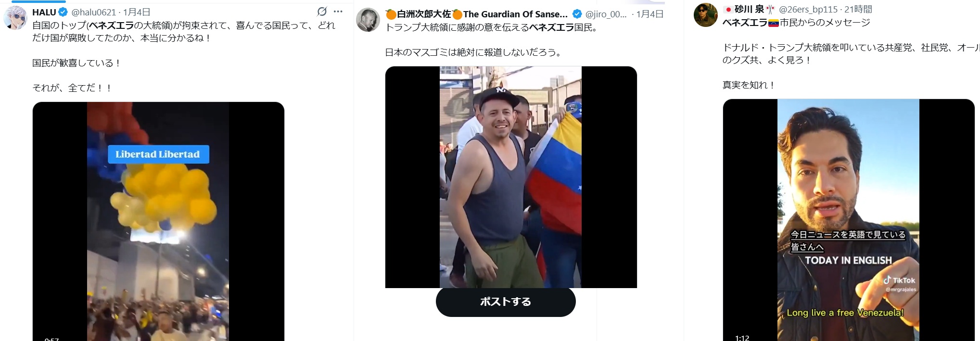Play the balloon celebration video with Libertad caption
Screen dimensions: 980x341
click(x=158, y=221)
